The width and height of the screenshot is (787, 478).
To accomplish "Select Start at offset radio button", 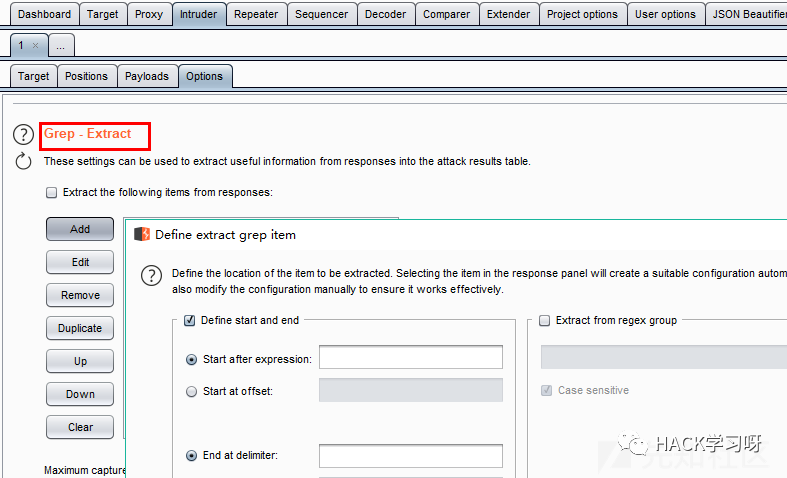I will point(191,392).
